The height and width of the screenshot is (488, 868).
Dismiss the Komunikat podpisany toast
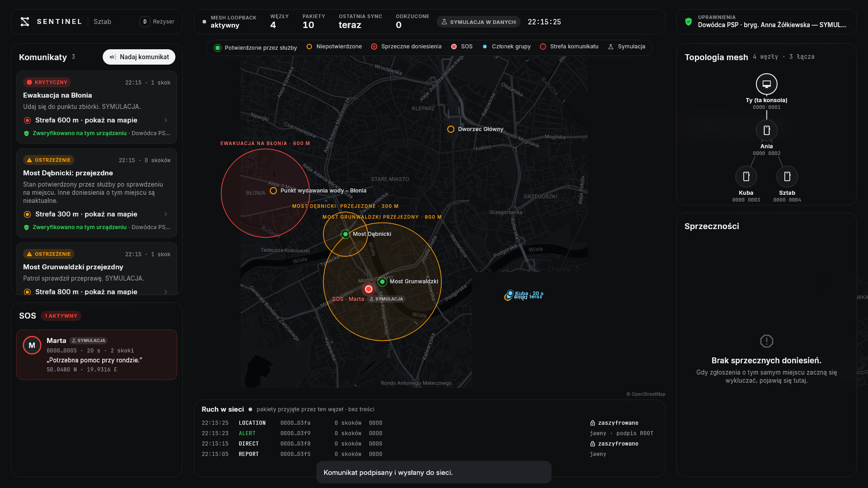434,473
